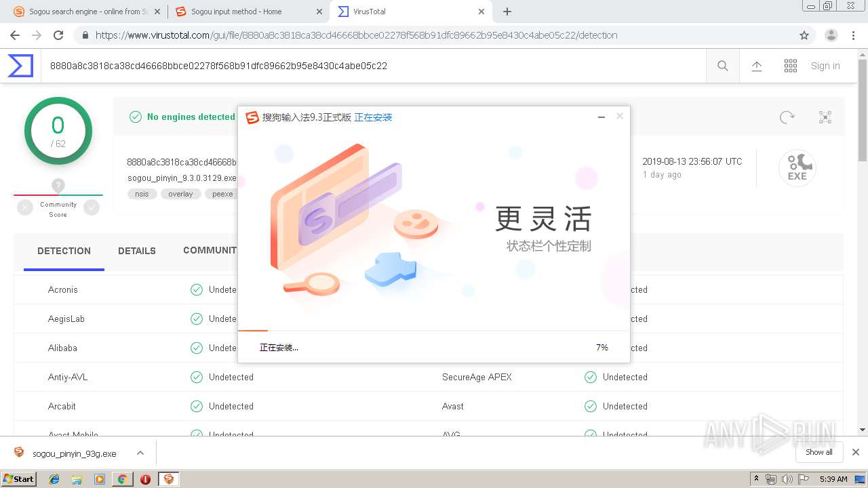Vote negative with community X button

[25, 208]
